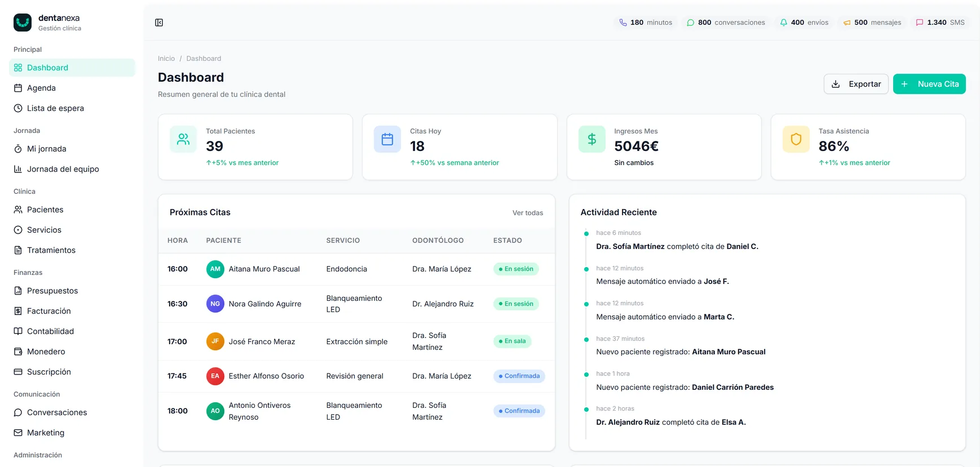Click the Ingresos Mes dollar icon
The width and height of the screenshot is (980, 467).
tap(592, 139)
